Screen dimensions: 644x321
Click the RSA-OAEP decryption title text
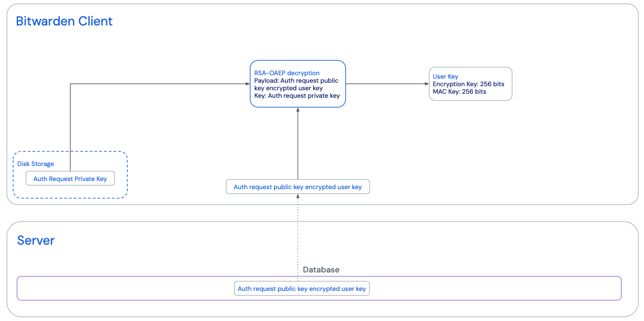(287, 73)
